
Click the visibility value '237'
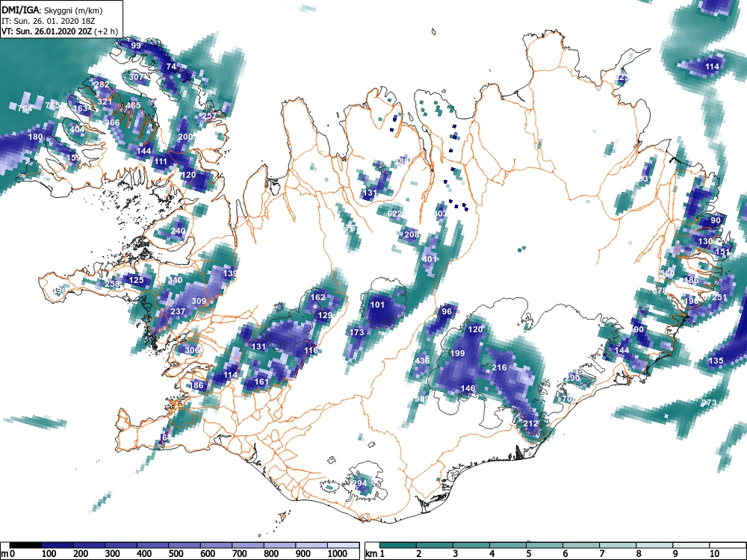178,311
